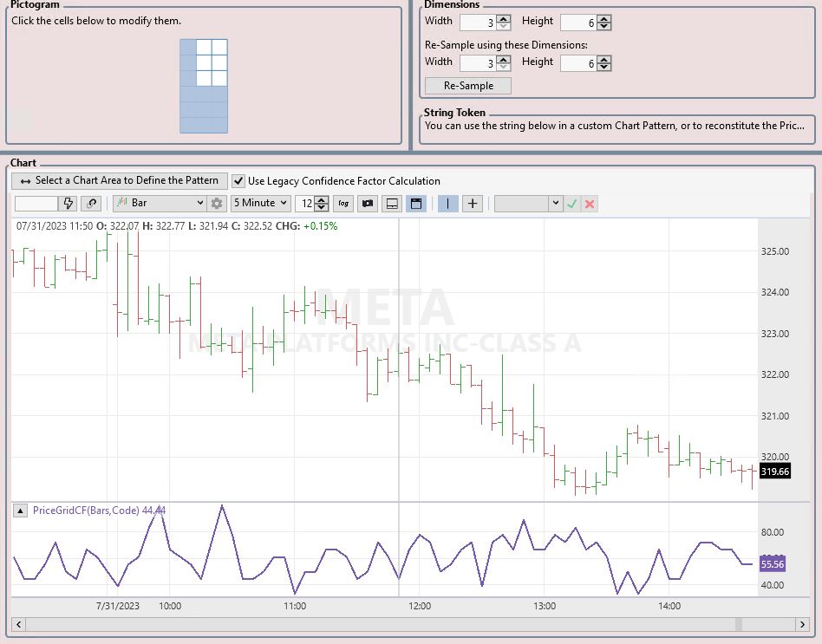
Task: Click Select a Chart Area to Define the Pattern
Action: click(120, 181)
